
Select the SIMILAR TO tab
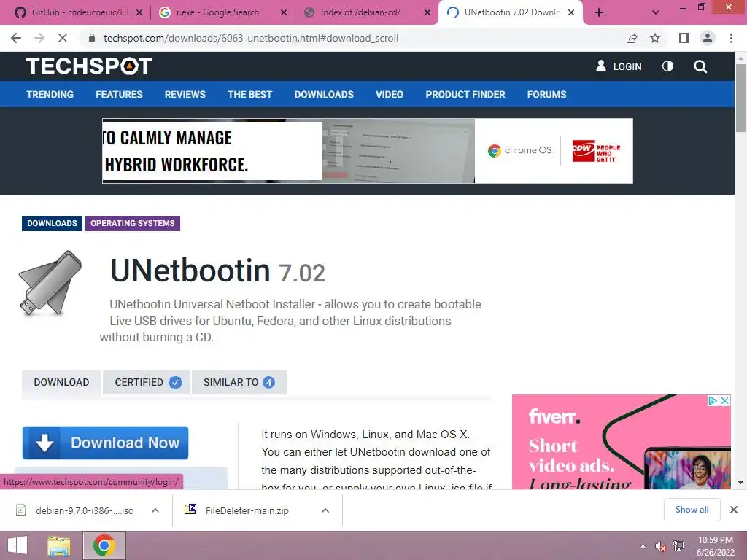click(239, 382)
